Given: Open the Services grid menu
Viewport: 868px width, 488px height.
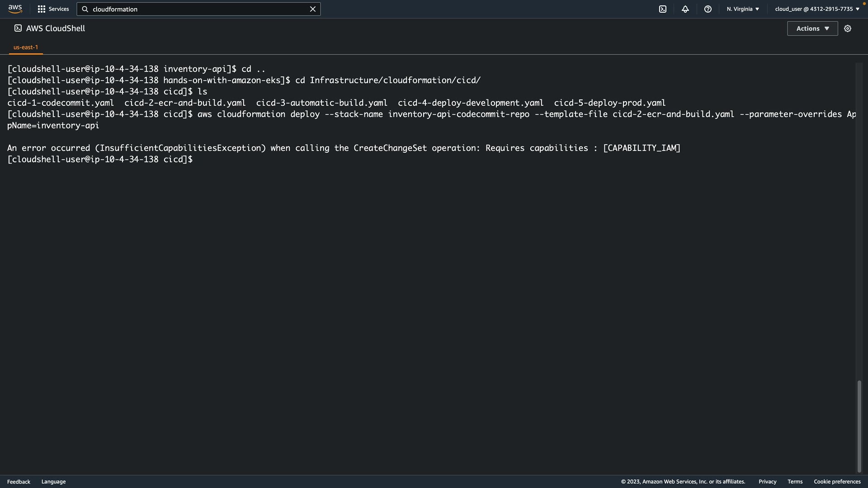Looking at the screenshot, I should pos(42,9).
